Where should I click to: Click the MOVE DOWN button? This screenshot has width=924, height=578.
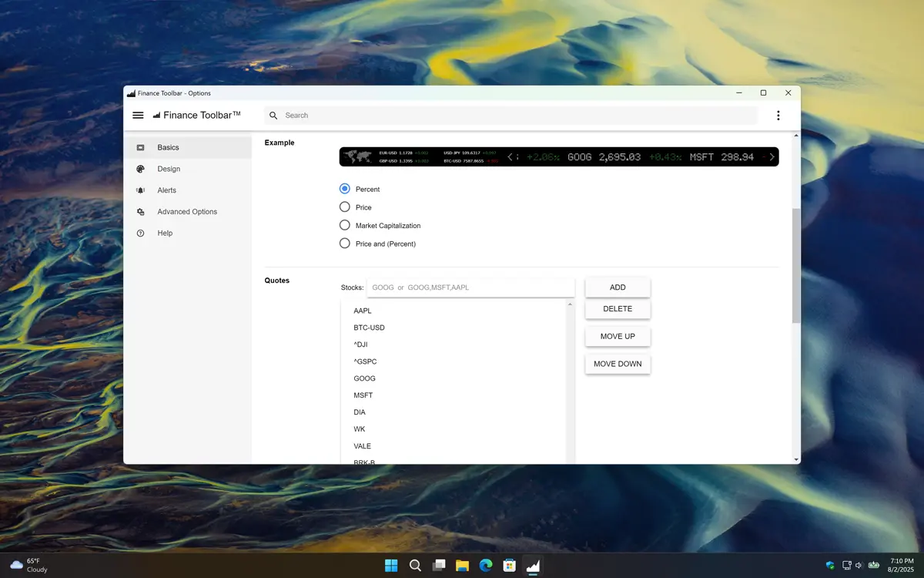(x=618, y=364)
